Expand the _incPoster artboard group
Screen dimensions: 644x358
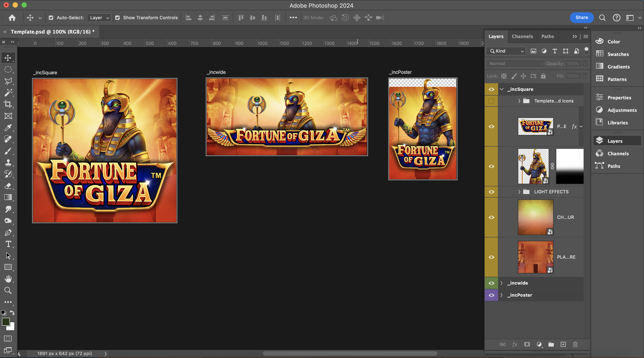[501, 295]
